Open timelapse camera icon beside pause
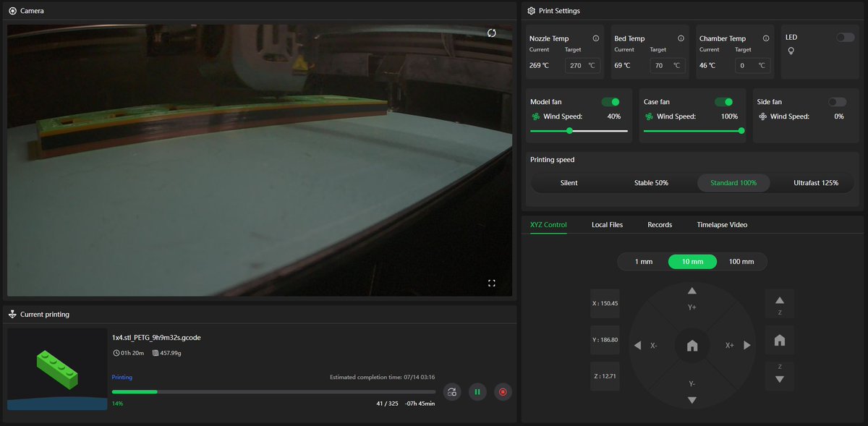Screen dimensions: 868x426 click(452, 392)
